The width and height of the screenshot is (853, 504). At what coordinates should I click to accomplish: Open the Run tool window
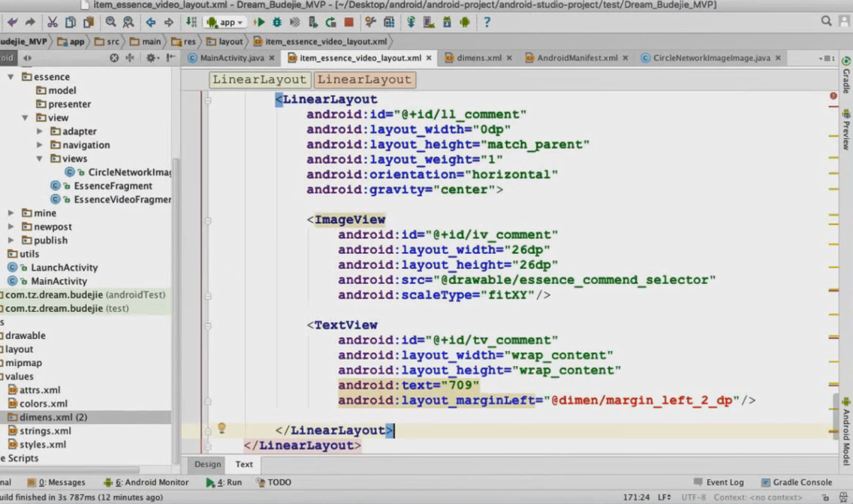[x=224, y=483]
